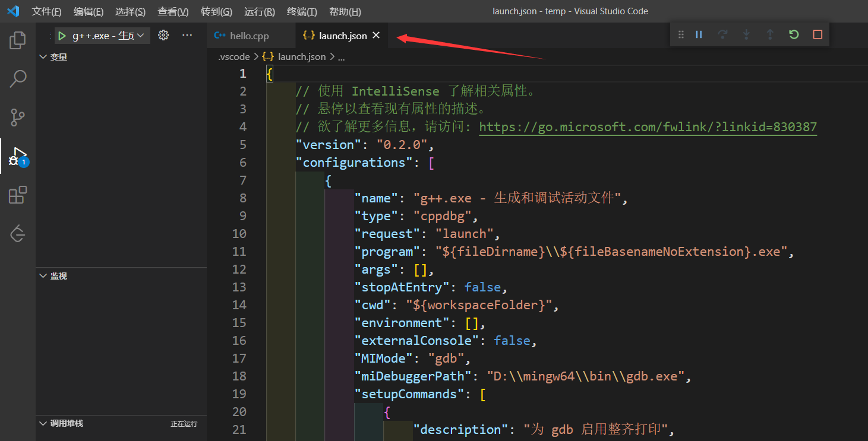Open Run and Debug view icon
This screenshot has width=868, height=441.
pyautogui.click(x=18, y=156)
